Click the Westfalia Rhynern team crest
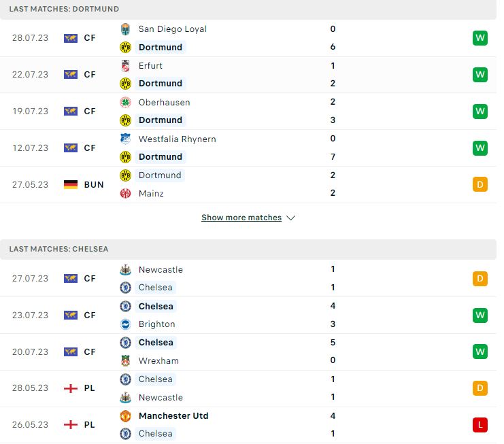 click(x=125, y=139)
